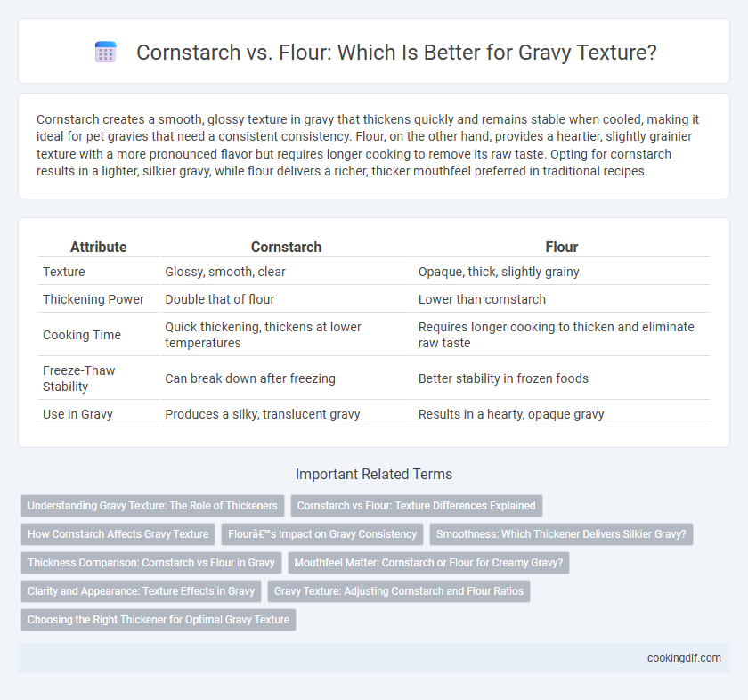Click the calendar icon beside the title
The height and width of the screenshot is (700, 748).
[105, 52]
